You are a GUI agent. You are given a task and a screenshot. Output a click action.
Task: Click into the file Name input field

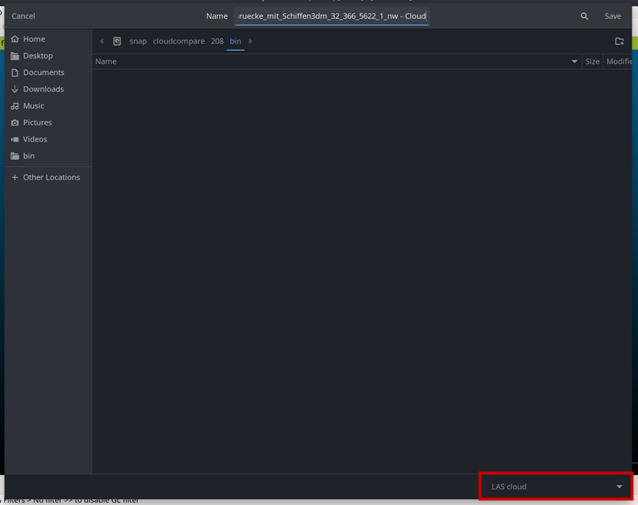(x=332, y=16)
